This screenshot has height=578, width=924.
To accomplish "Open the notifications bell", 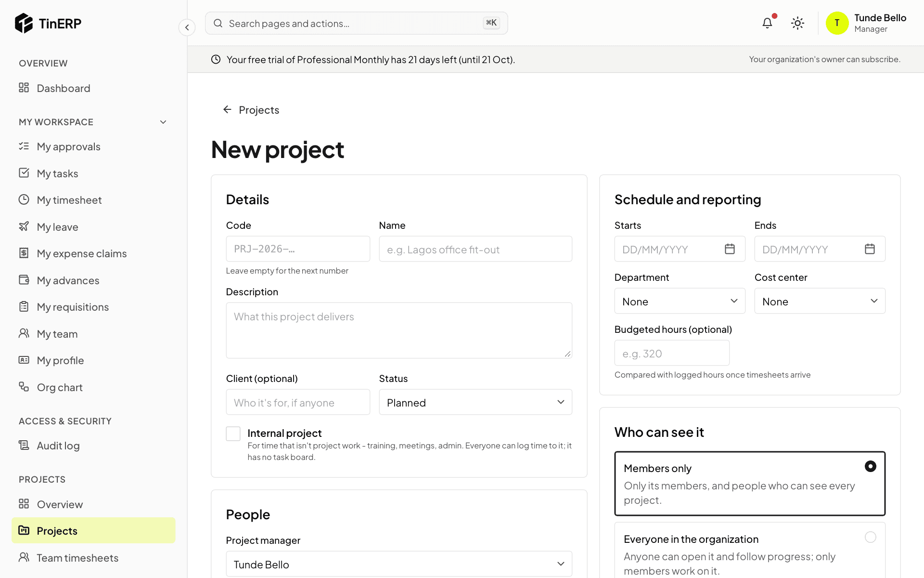I will point(767,23).
